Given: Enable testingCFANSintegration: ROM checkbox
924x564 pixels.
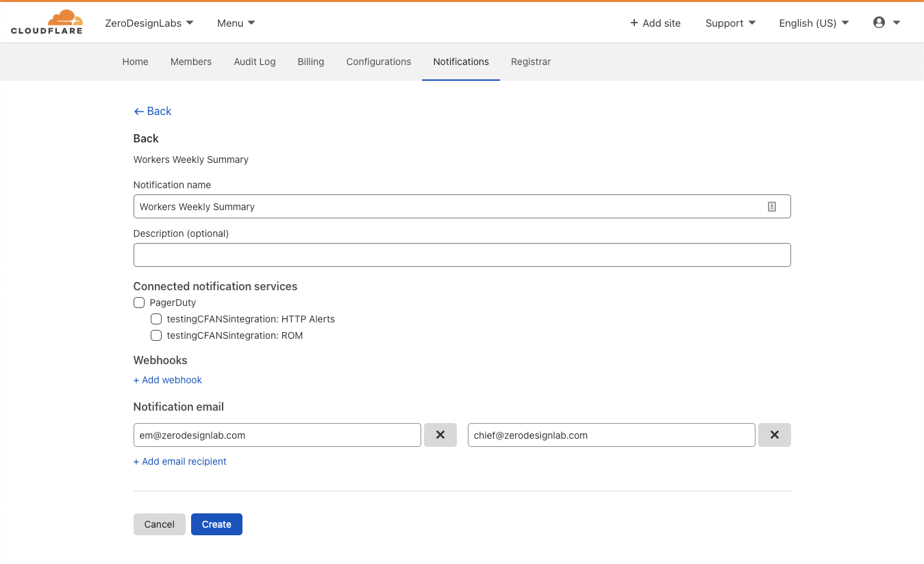Looking at the screenshot, I should pyautogui.click(x=156, y=335).
